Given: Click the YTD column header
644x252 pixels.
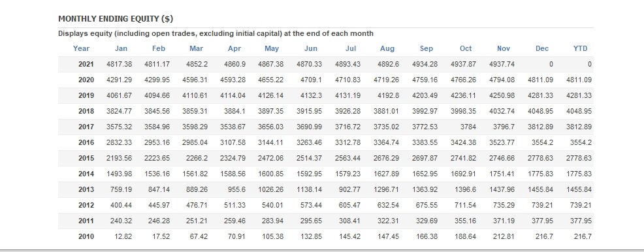Looking at the screenshot, I should (581, 48).
